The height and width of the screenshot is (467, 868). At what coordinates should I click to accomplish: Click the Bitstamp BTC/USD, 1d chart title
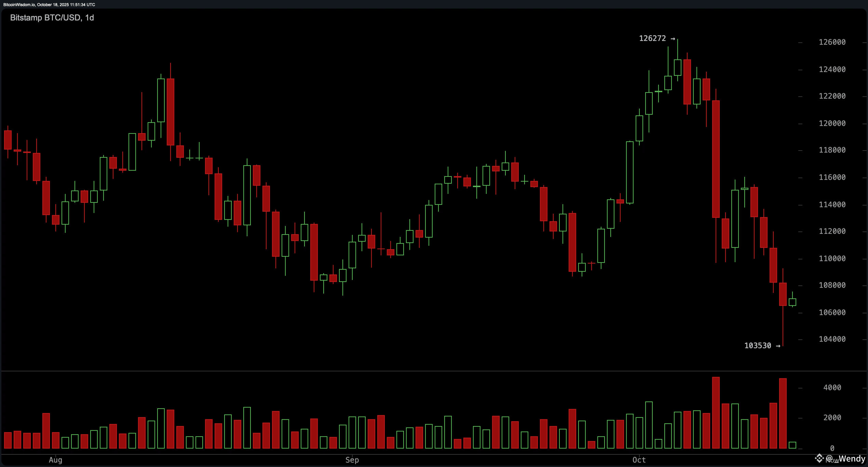click(x=52, y=18)
